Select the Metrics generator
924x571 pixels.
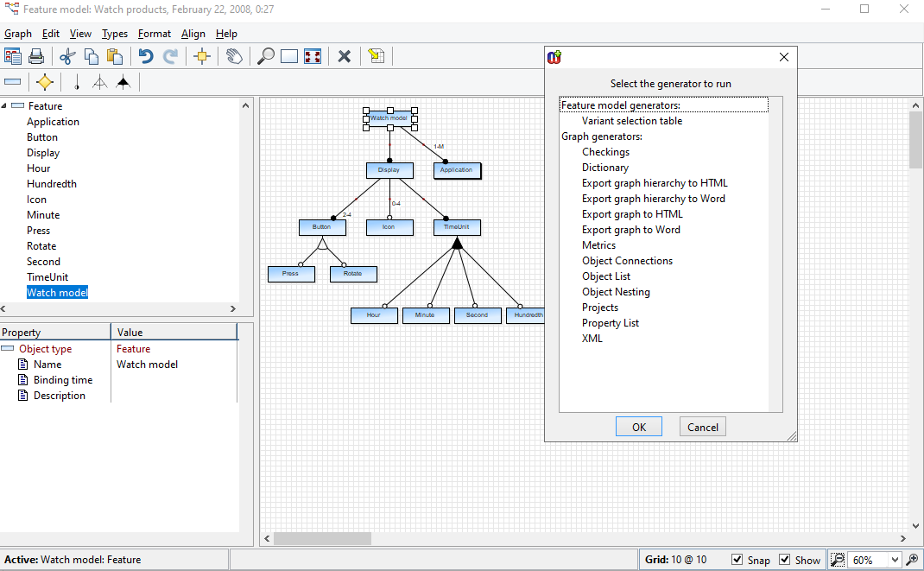point(598,245)
